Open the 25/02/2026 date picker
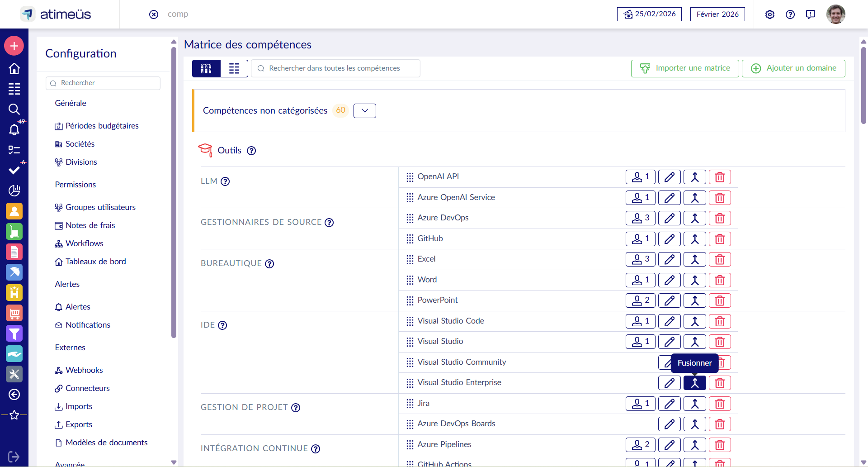This screenshot has width=868, height=467. coord(649,14)
